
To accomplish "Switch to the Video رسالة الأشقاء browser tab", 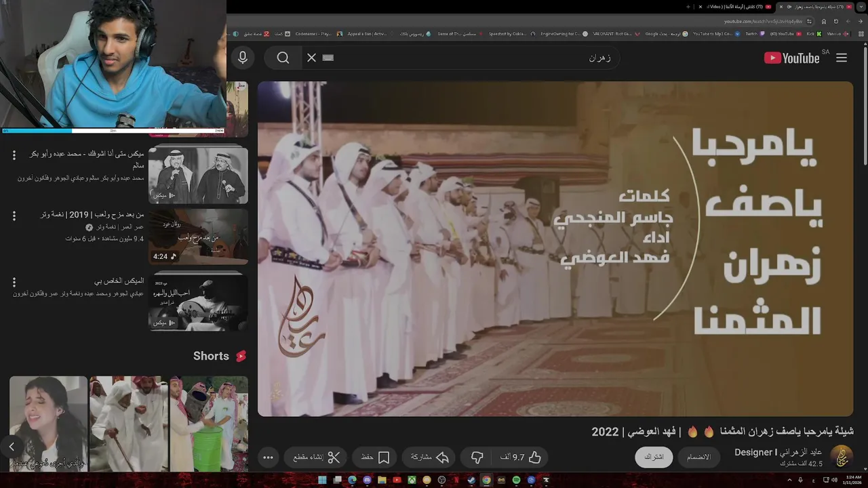I will (x=736, y=7).
